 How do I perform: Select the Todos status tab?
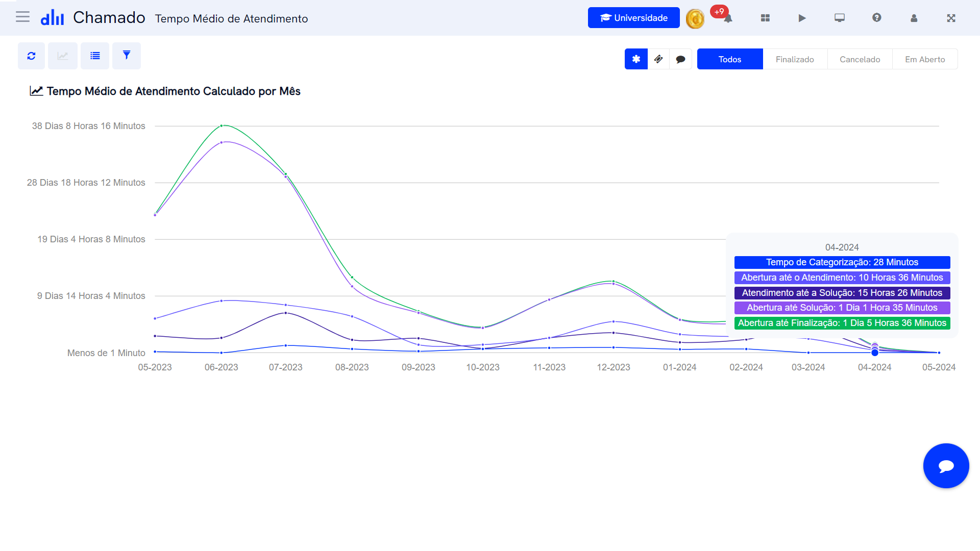(730, 59)
